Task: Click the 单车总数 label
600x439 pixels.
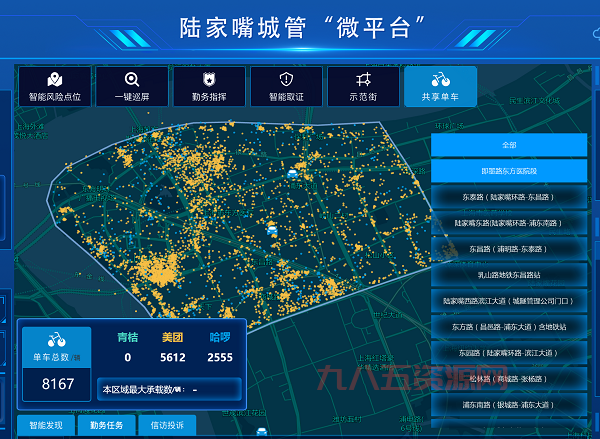Action: click(x=51, y=357)
